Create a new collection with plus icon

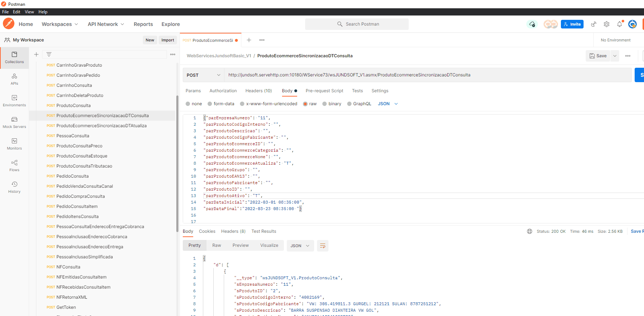click(36, 54)
